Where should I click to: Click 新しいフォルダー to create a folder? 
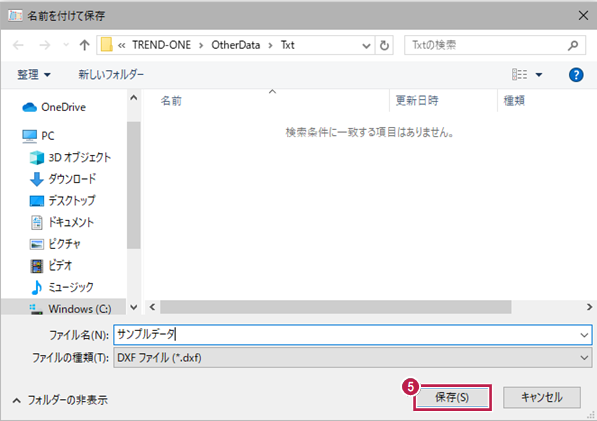pyautogui.click(x=111, y=75)
